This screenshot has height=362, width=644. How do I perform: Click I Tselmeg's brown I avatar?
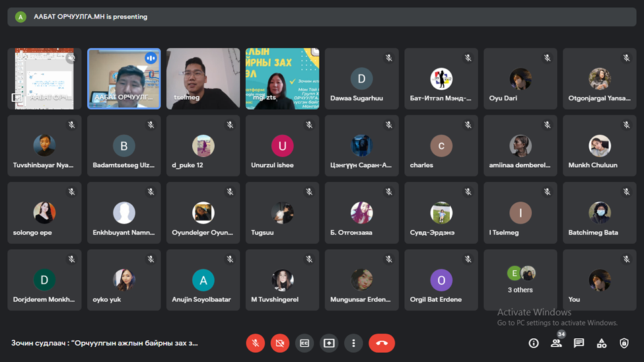click(520, 213)
